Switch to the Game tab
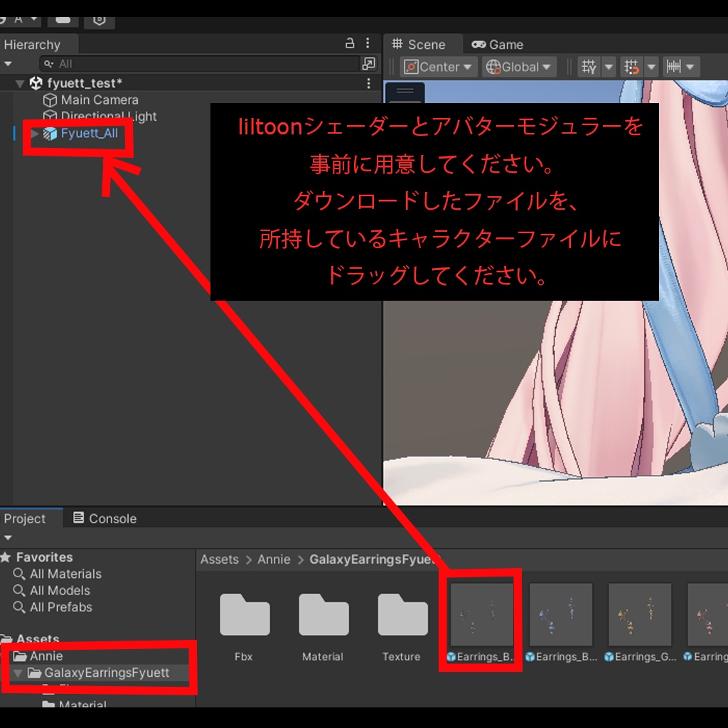 (498, 45)
